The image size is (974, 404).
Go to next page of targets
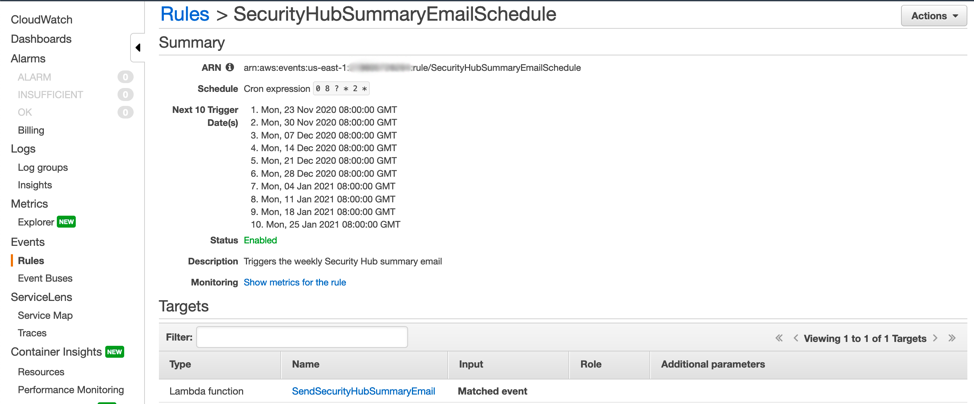(x=935, y=339)
